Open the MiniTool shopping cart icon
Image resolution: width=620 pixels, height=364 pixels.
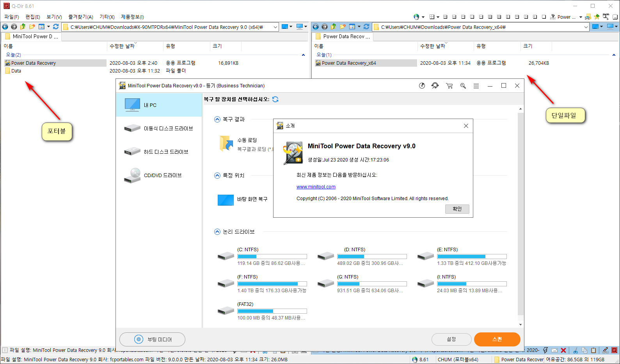pos(449,86)
